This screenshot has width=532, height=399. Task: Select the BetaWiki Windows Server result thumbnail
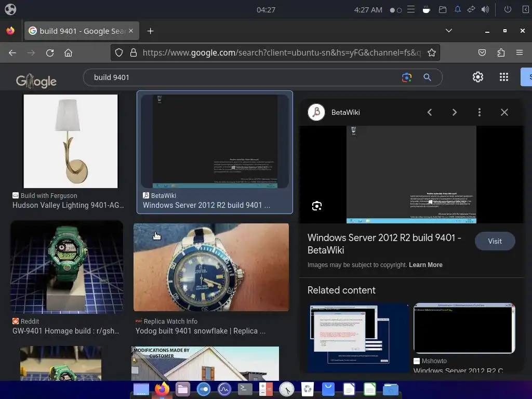215,141
